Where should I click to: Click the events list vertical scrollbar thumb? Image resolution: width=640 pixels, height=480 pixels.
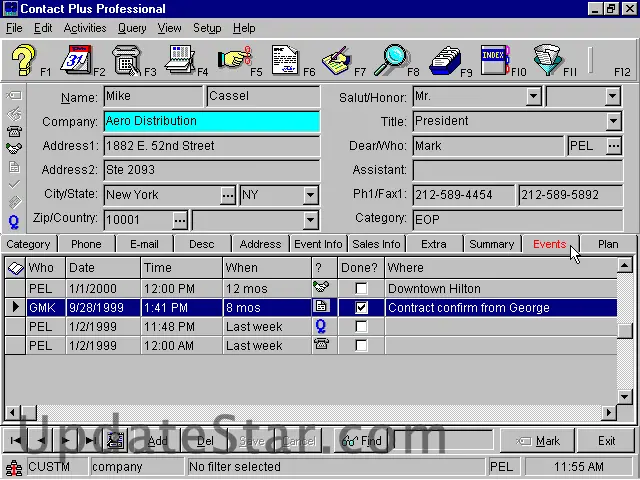coord(625,332)
